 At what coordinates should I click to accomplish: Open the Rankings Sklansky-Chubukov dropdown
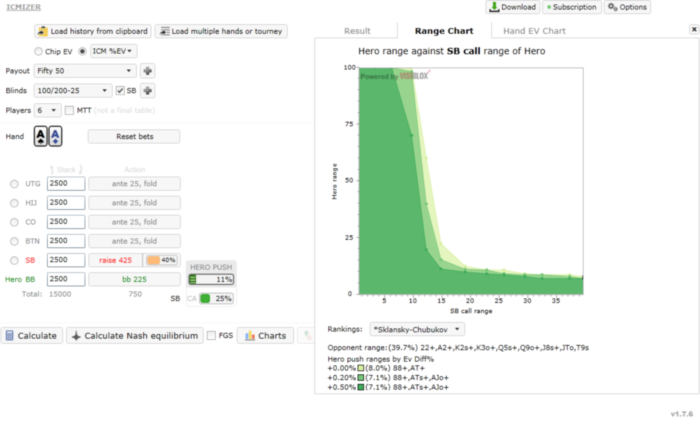pos(417,330)
